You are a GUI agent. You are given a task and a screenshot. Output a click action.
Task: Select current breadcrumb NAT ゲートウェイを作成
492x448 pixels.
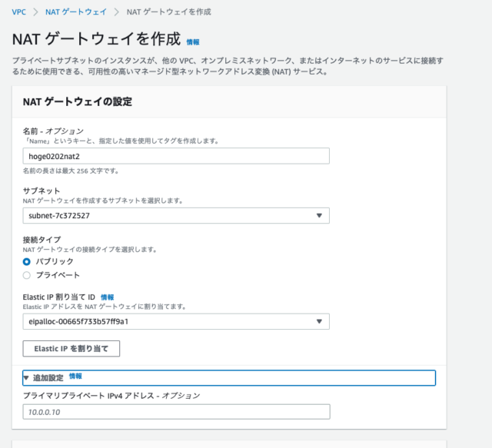tap(169, 12)
